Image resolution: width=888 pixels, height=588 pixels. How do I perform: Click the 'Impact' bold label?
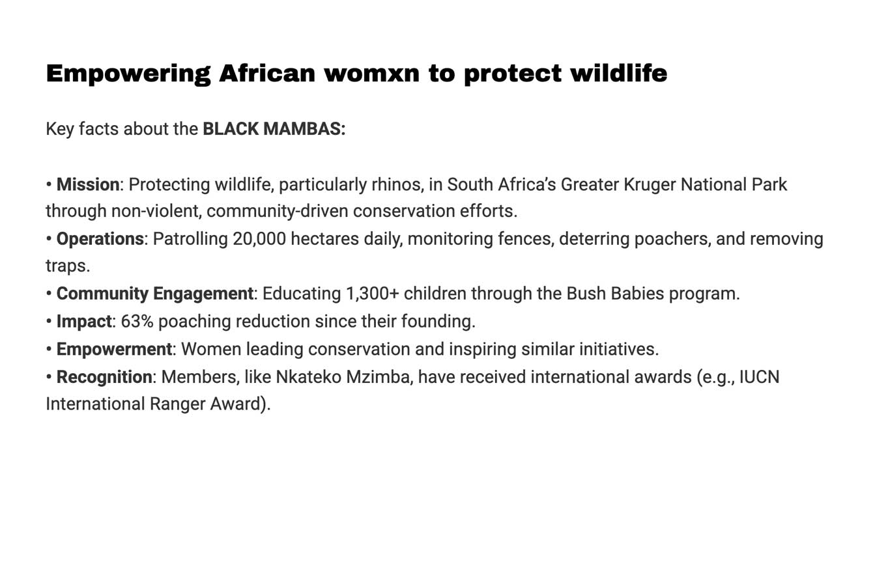coord(84,321)
